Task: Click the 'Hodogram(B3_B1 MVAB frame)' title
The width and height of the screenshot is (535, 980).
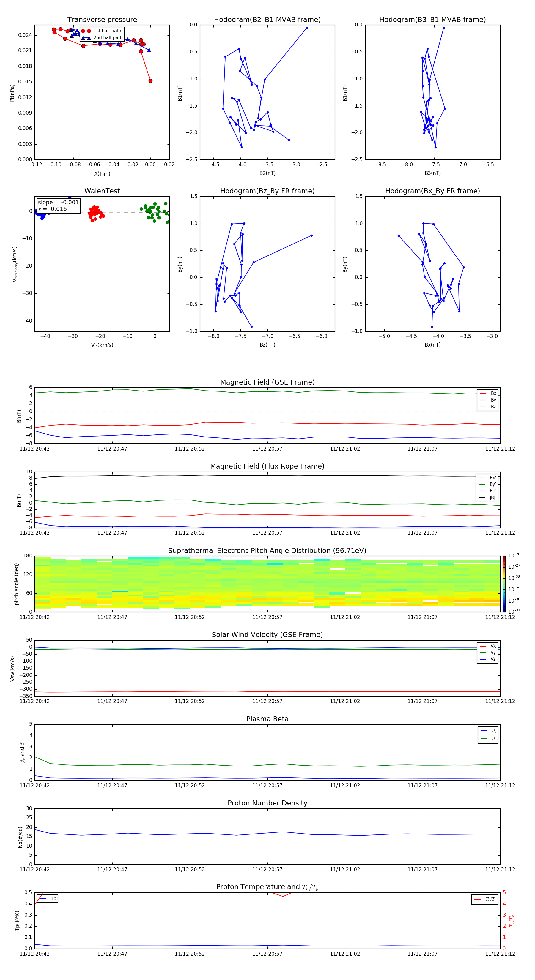Action: [x=432, y=19]
